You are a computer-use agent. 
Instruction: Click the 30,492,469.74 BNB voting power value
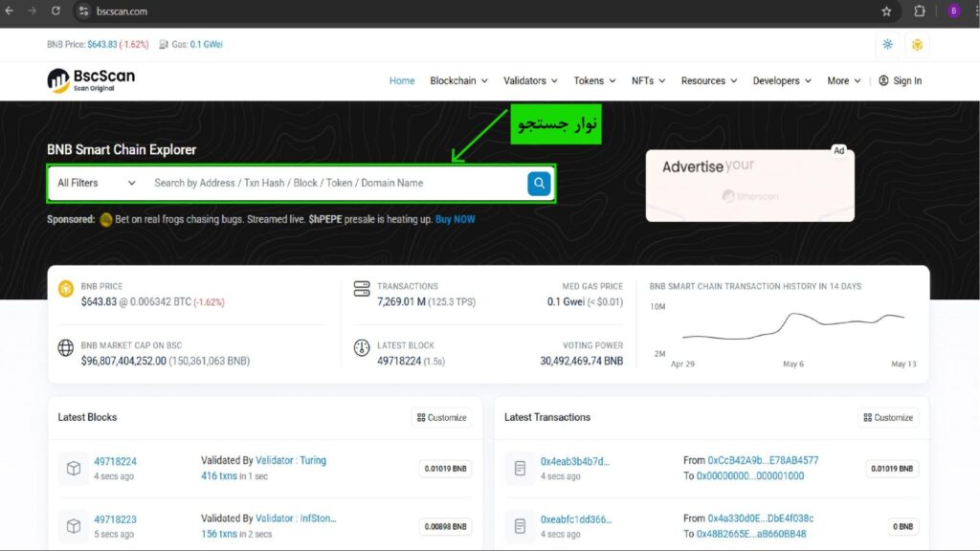581,361
